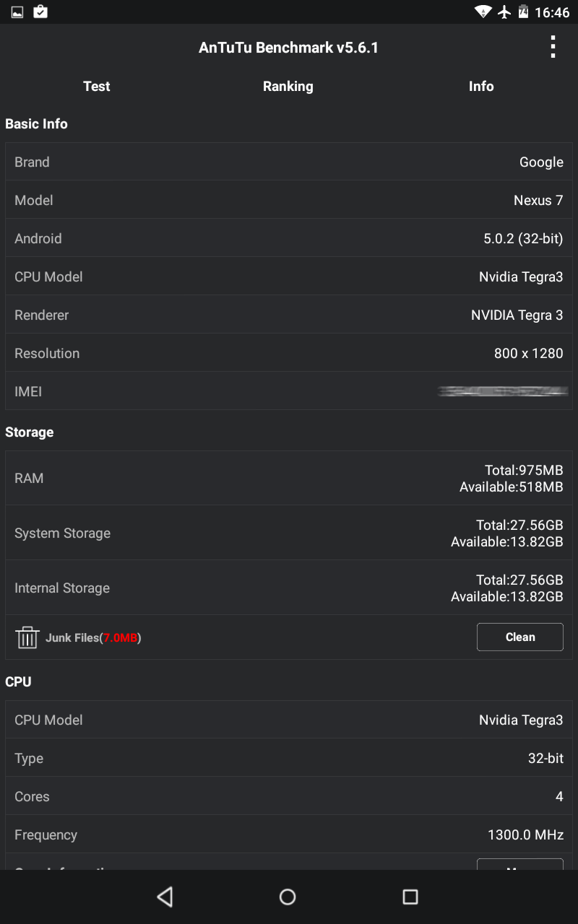
Task: Select the IMEI row
Action: click(289, 391)
